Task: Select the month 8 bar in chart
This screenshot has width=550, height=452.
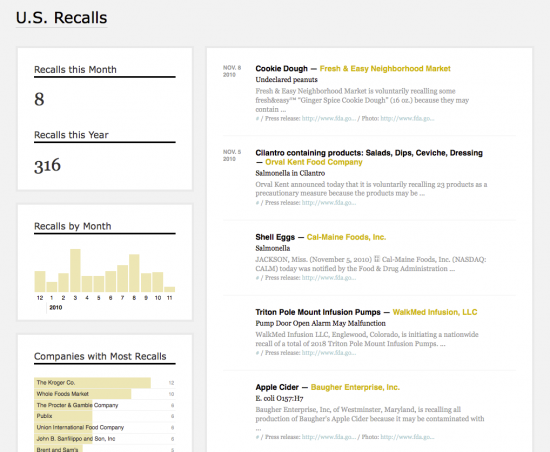Action: 134,273
